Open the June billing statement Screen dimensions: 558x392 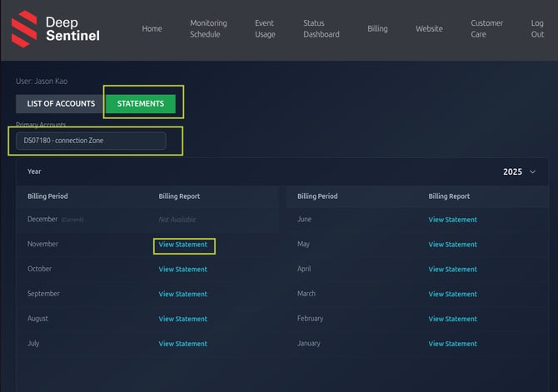click(452, 220)
